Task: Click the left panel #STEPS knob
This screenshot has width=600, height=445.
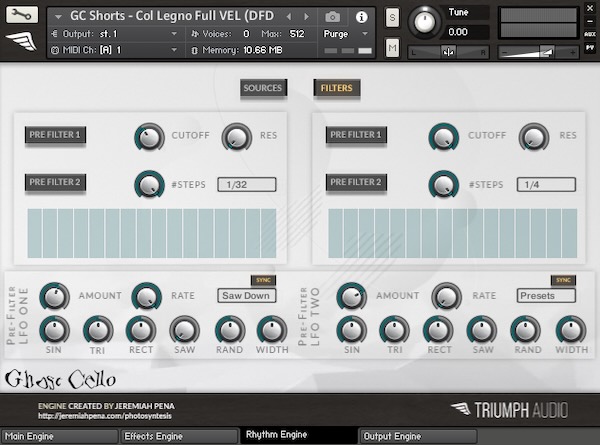Action: (149, 185)
